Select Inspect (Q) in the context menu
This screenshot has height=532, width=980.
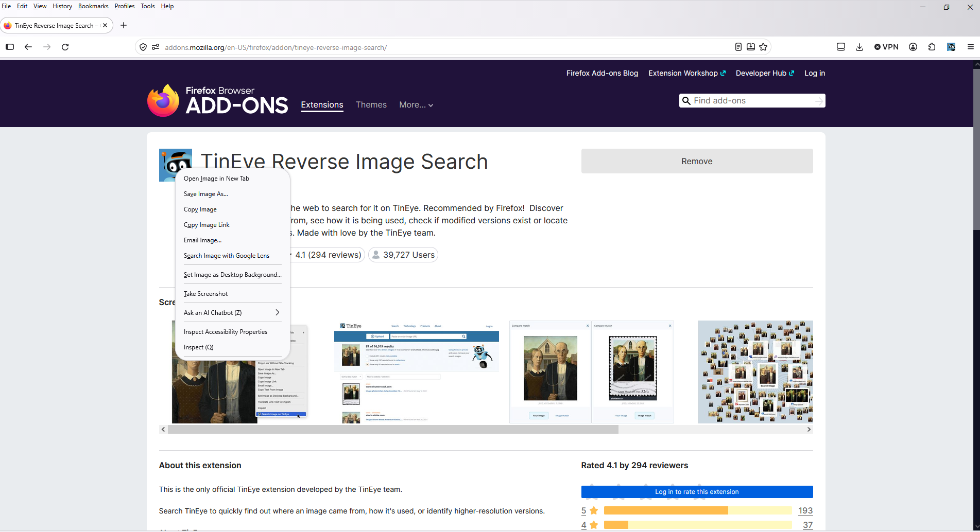tap(233, 347)
